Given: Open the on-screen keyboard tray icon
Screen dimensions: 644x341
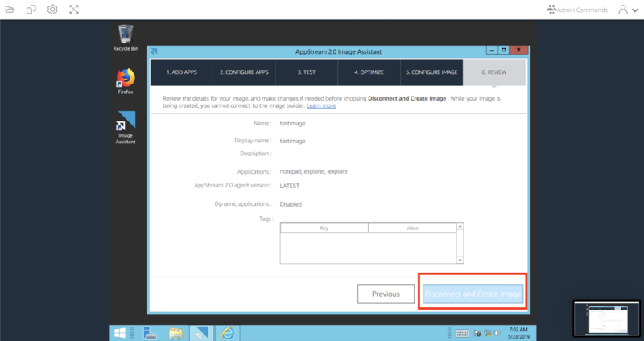Looking at the screenshot, I should 461,333.
